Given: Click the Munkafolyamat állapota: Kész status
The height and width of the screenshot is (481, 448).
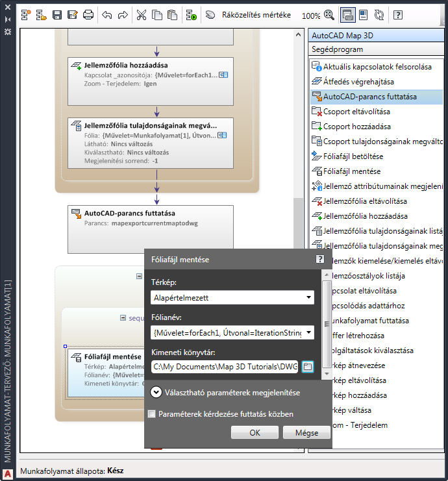Looking at the screenshot, I should 72,471.
